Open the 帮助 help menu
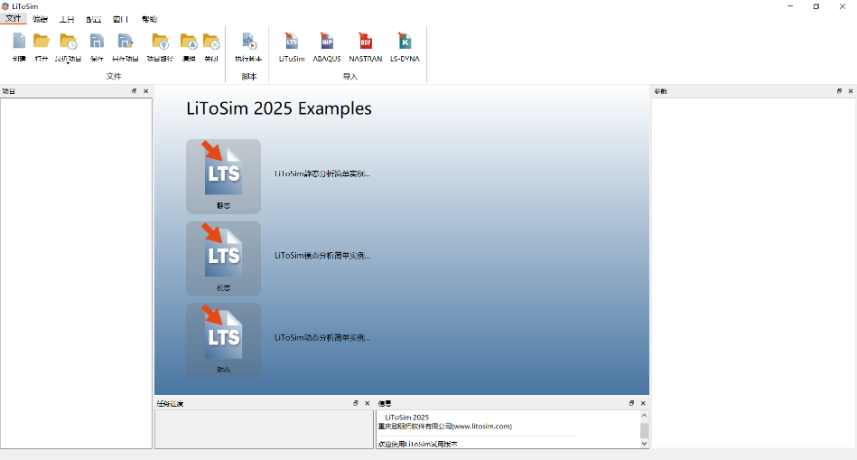This screenshot has width=857, height=460. click(x=149, y=19)
